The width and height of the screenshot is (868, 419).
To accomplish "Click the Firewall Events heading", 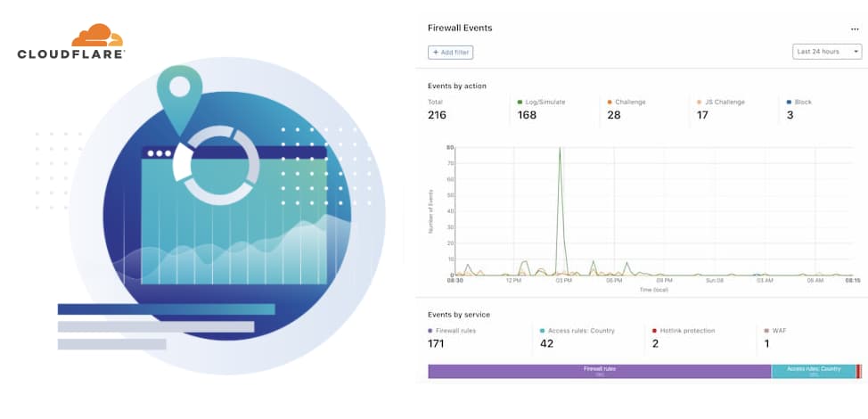I will [460, 28].
